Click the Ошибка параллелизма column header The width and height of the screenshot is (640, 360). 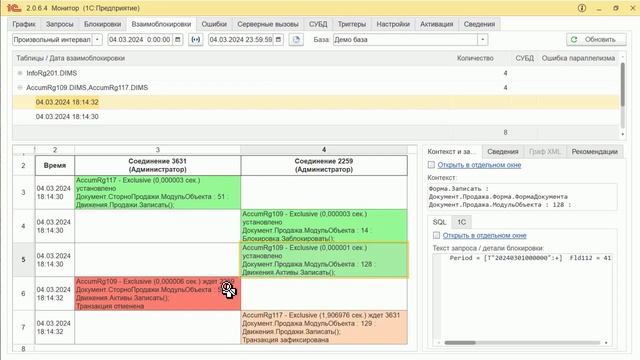(x=578, y=58)
